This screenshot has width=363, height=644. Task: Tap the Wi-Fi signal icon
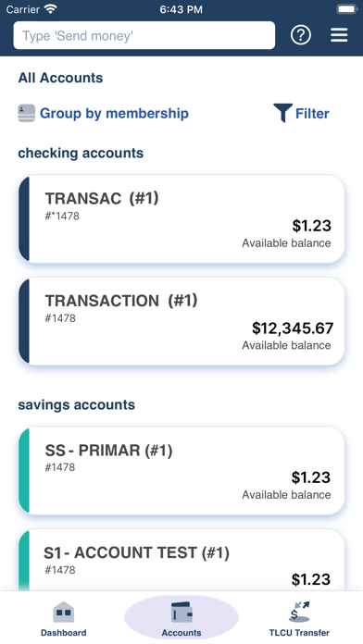coord(51,9)
